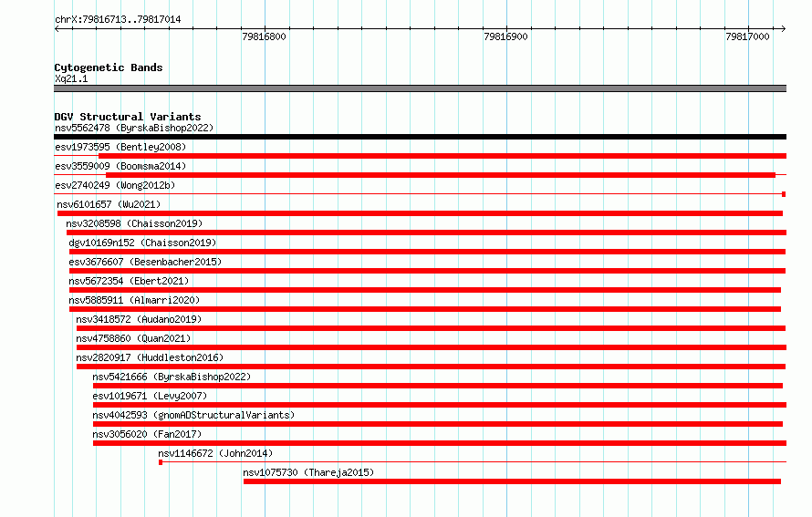This screenshot has width=812, height=517.
Task: Click the Cytogenetic Bands track title
Action: (x=109, y=67)
